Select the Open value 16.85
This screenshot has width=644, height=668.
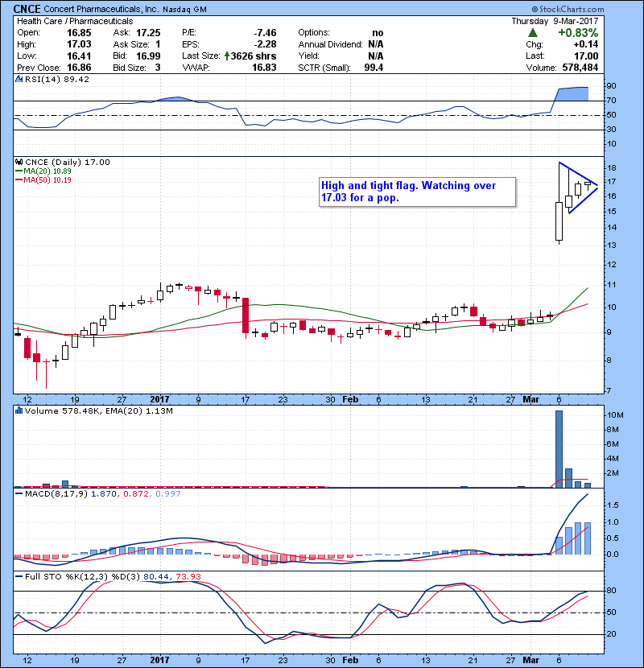tap(79, 33)
